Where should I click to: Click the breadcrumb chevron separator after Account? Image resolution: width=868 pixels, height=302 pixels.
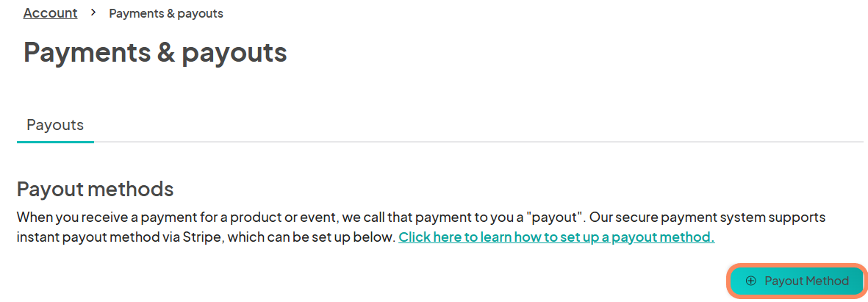[x=93, y=12]
